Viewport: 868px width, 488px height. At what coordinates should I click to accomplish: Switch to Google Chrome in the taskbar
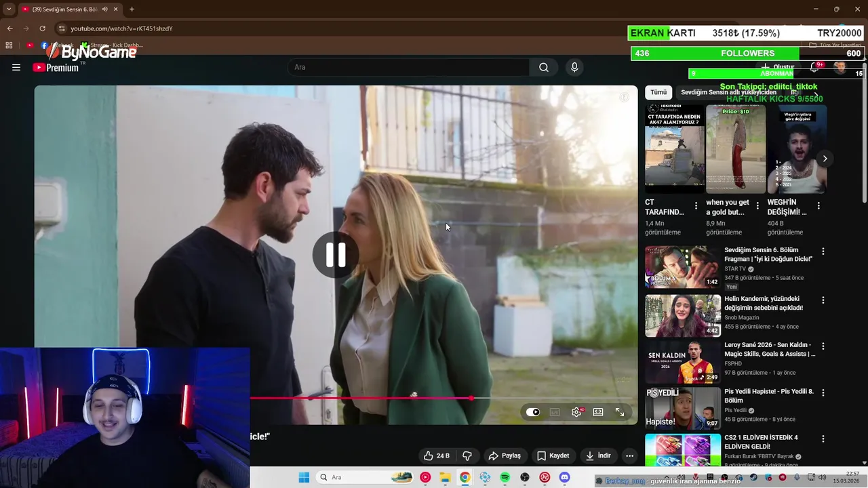coord(465,477)
